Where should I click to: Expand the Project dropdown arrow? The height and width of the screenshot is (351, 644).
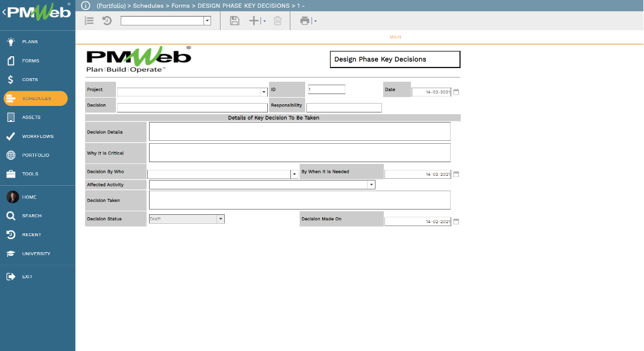(264, 92)
